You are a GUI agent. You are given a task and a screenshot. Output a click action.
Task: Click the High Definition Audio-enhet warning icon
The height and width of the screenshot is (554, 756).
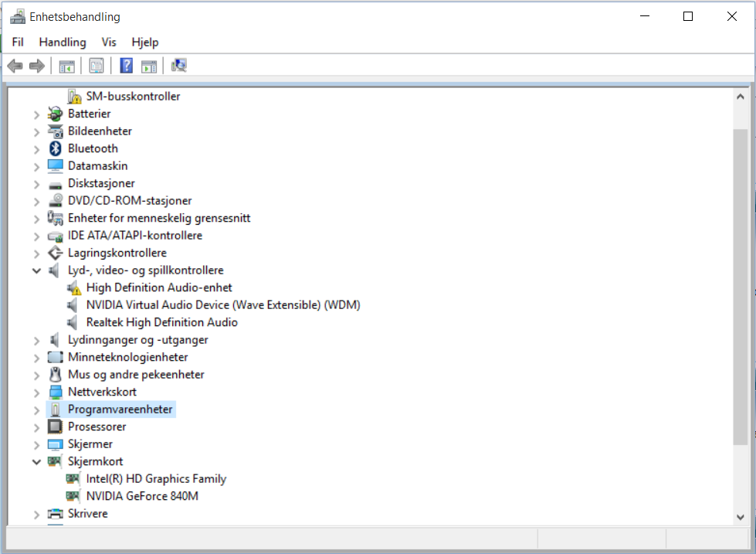pos(74,288)
